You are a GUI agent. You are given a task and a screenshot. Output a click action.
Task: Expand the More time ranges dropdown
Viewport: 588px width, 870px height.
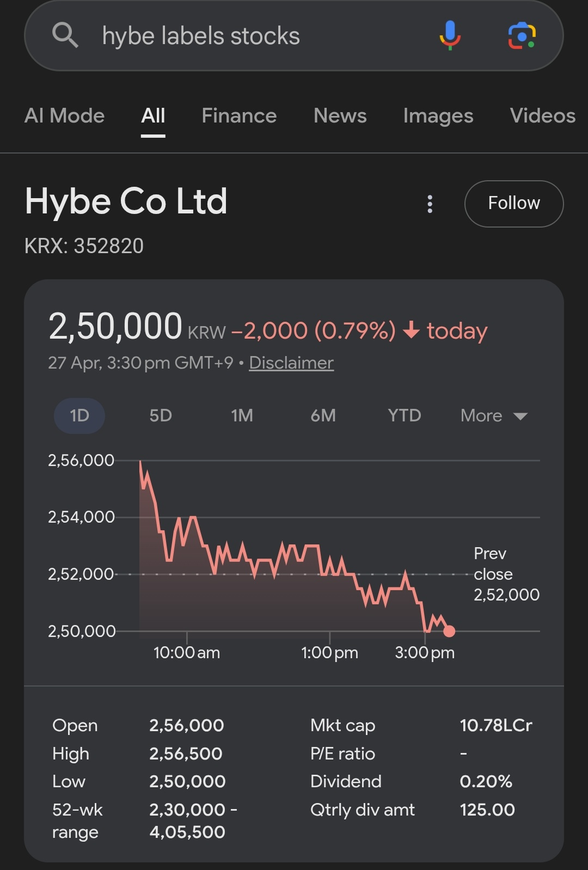coord(494,416)
